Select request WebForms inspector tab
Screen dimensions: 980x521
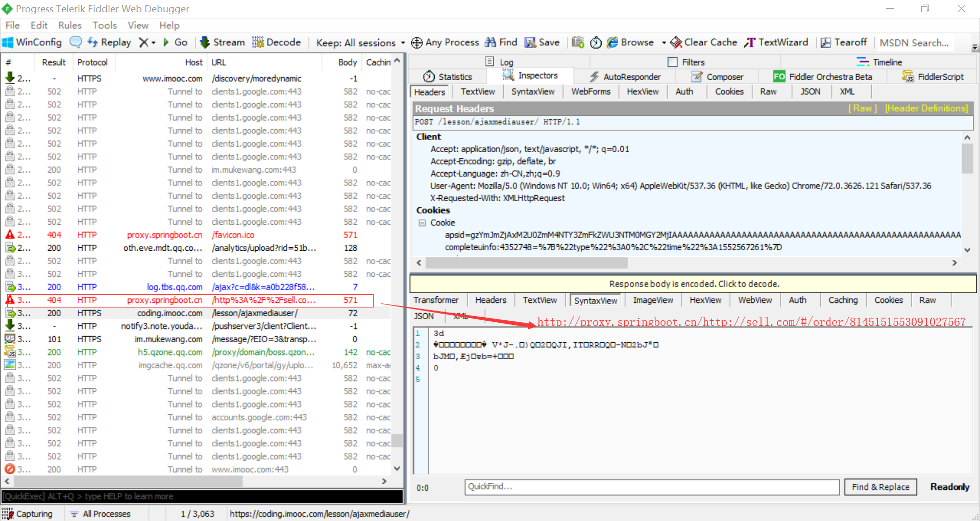591,91
